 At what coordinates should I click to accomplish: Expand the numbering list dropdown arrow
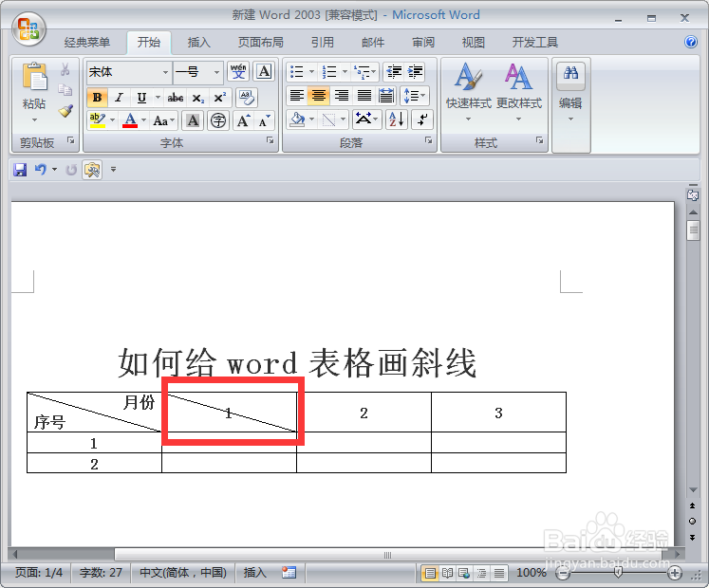(x=345, y=71)
